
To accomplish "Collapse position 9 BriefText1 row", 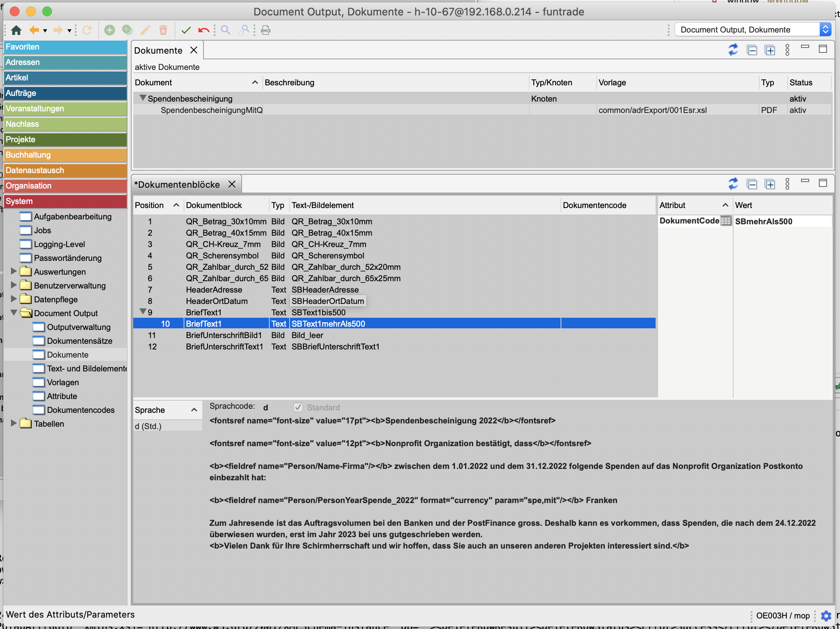I will coord(143,312).
